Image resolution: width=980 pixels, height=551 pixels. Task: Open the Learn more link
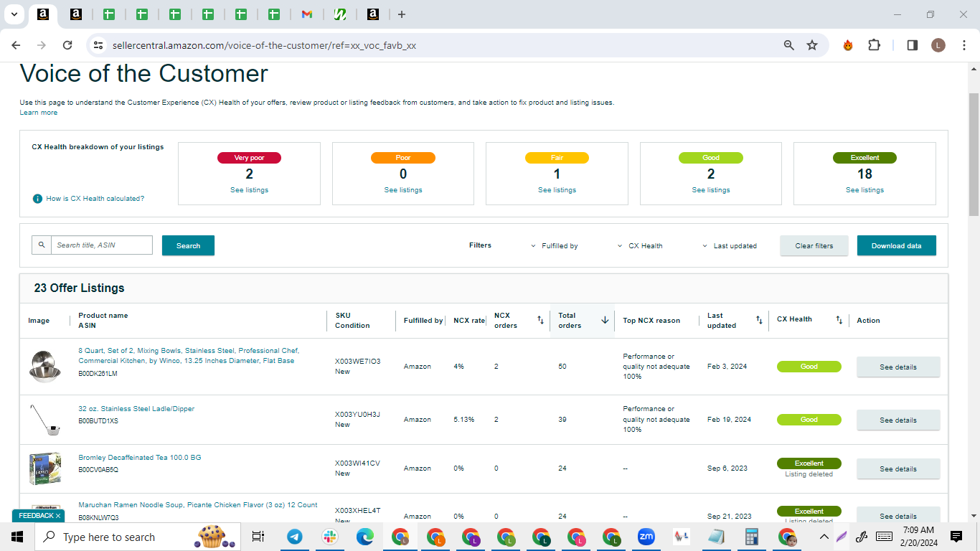tap(39, 113)
